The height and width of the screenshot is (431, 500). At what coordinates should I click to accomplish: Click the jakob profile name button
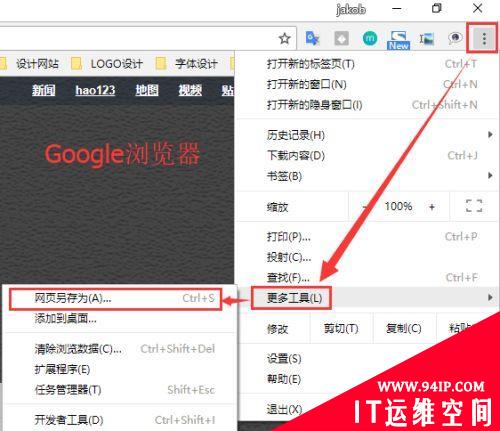click(351, 9)
